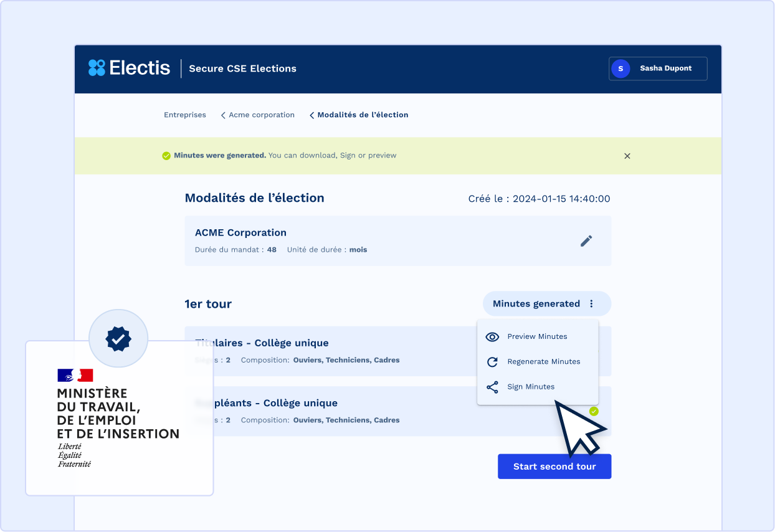775x532 pixels.
Task: Choose Sign Minutes from menu
Action: (x=538, y=387)
